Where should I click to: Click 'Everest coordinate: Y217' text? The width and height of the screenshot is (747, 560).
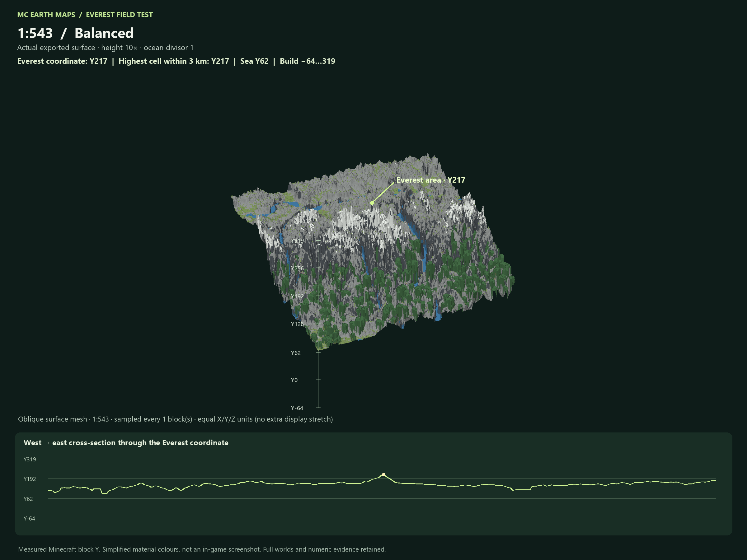coord(62,61)
